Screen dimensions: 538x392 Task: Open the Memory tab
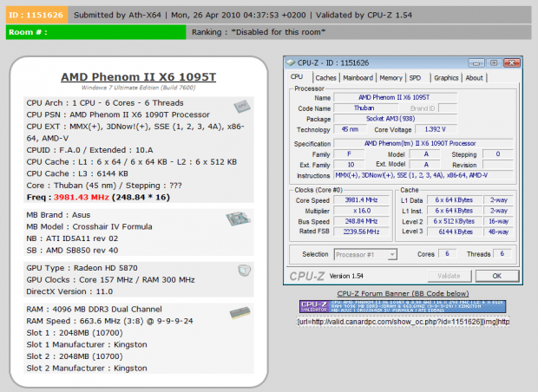(390, 78)
